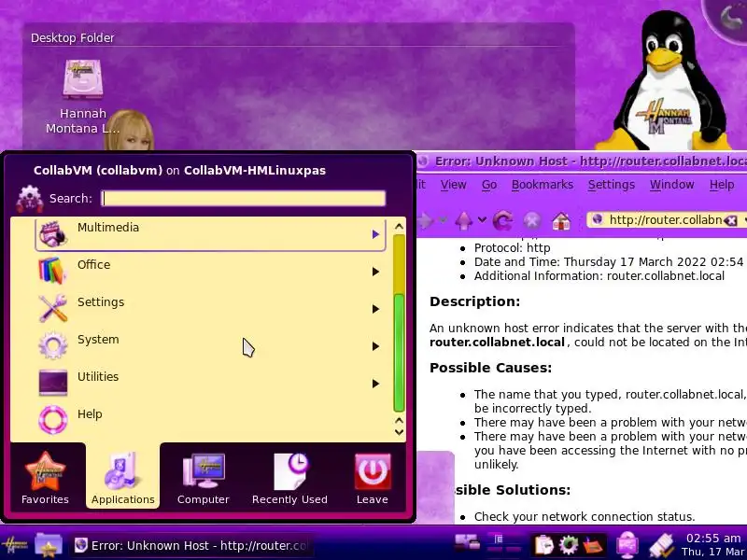Open the Utilities category in the launcher

click(x=210, y=383)
